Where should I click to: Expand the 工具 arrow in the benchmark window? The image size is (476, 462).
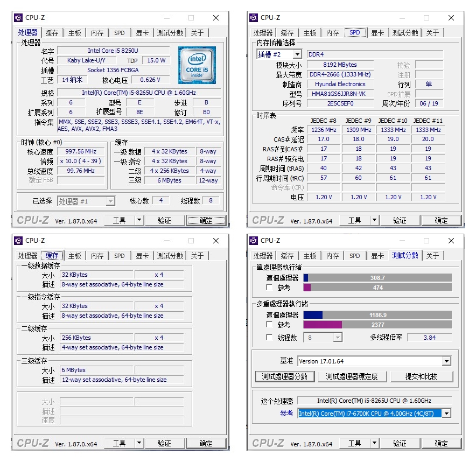coord(374,443)
